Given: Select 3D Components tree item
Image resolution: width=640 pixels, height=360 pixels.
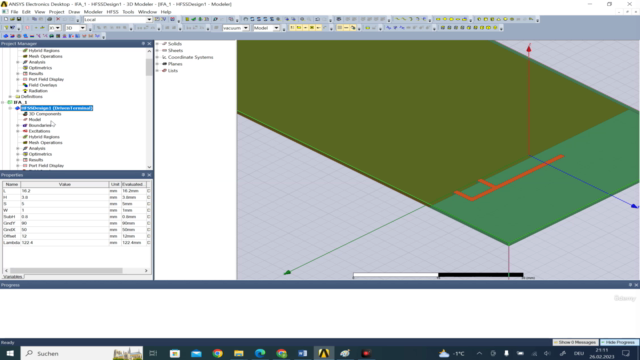Looking at the screenshot, I should pyautogui.click(x=44, y=114).
